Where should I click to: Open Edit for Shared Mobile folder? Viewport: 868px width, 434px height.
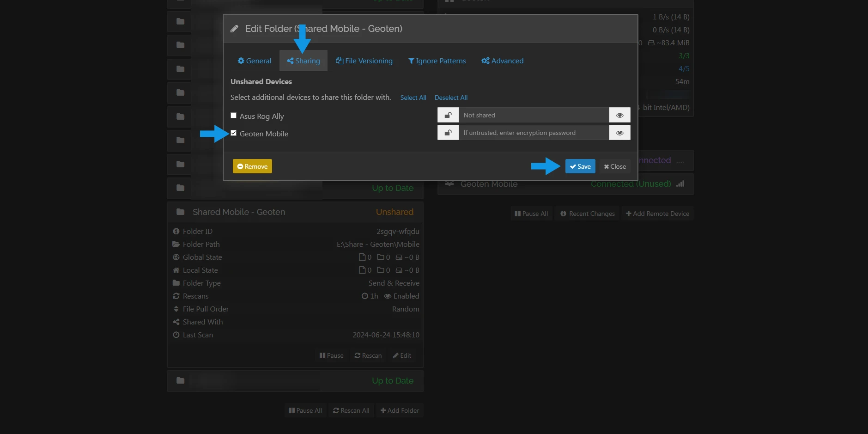tap(402, 355)
